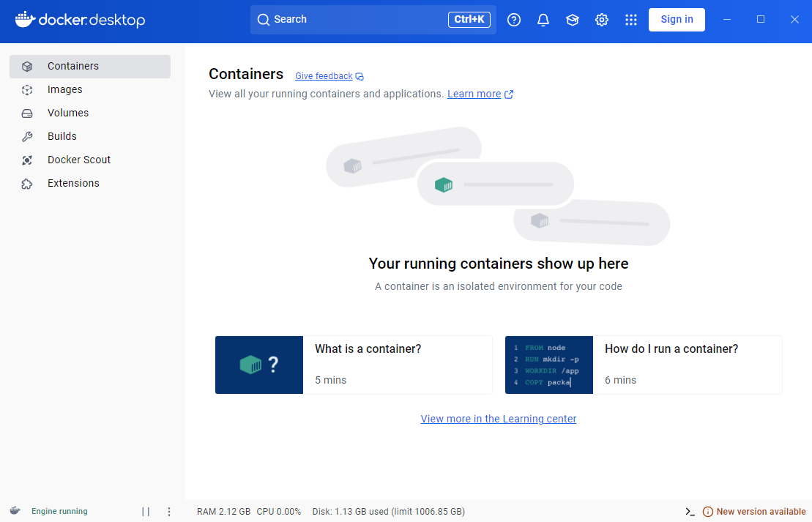Screen dimensions: 812x522
Task: Click the external link icon beside Learn more
Action: tap(509, 94)
